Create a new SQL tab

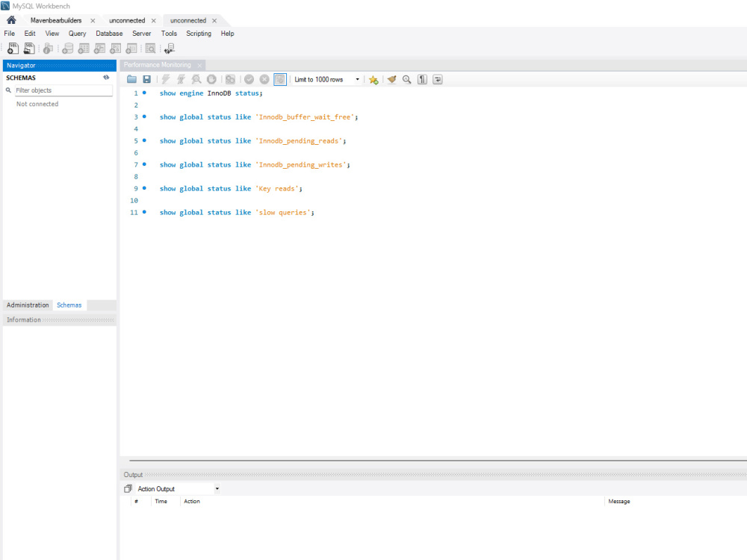click(x=13, y=49)
